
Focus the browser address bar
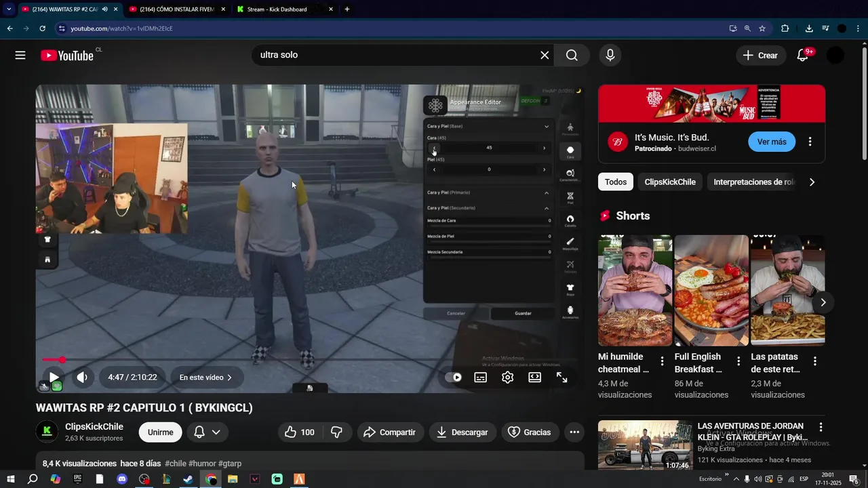coord(390,28)
